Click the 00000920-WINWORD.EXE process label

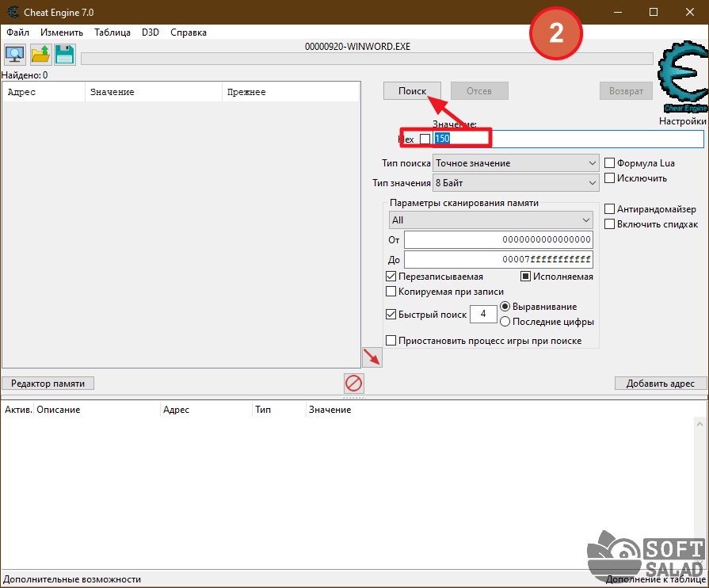(x=357, y=47)
